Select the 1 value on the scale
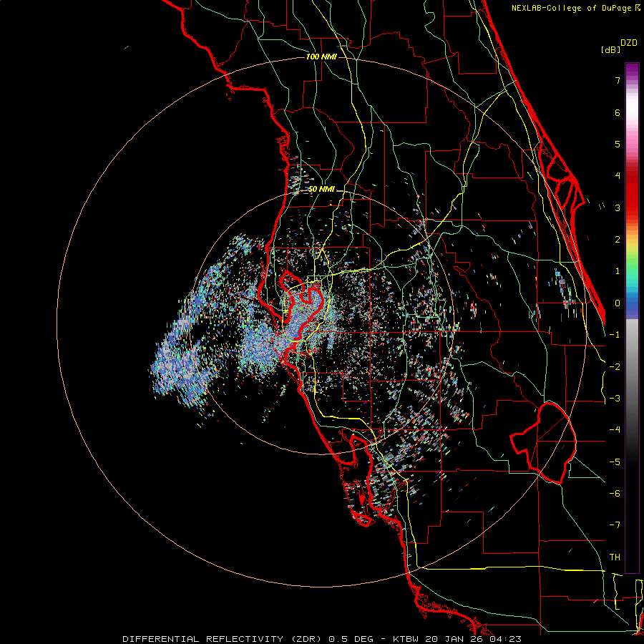The width and height of the screenshot is (644, 644). [x=618, y=271]
